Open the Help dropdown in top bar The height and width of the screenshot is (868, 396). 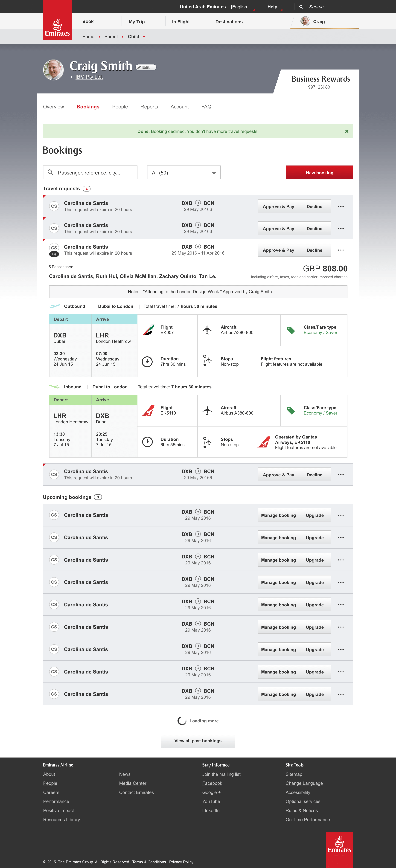pos(272,7)
